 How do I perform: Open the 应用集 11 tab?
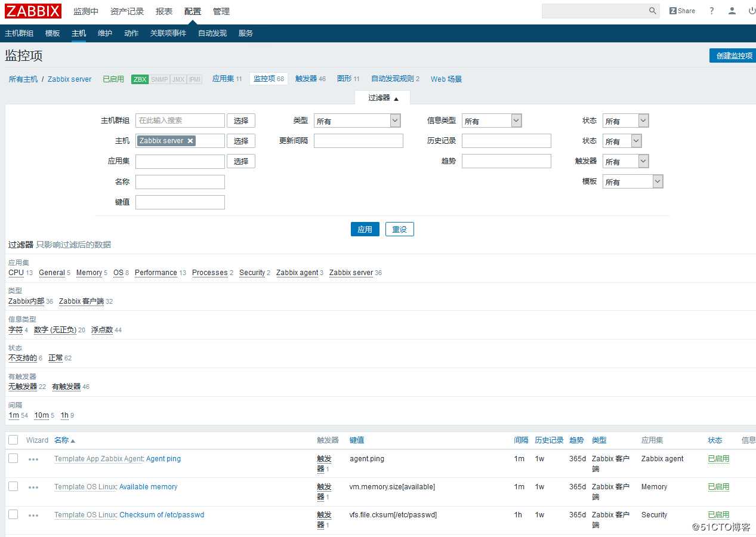227,79
